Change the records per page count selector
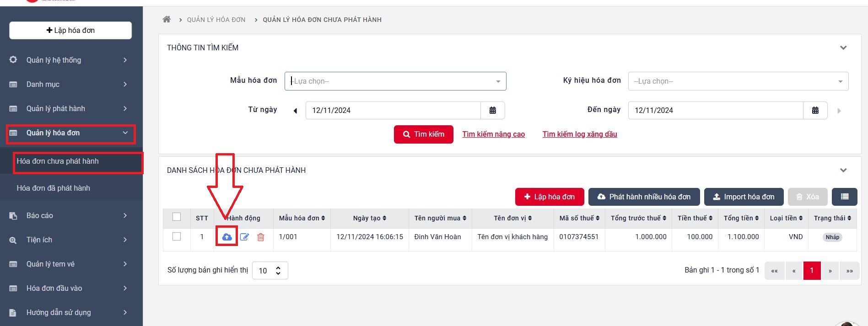 coord(270,270)
